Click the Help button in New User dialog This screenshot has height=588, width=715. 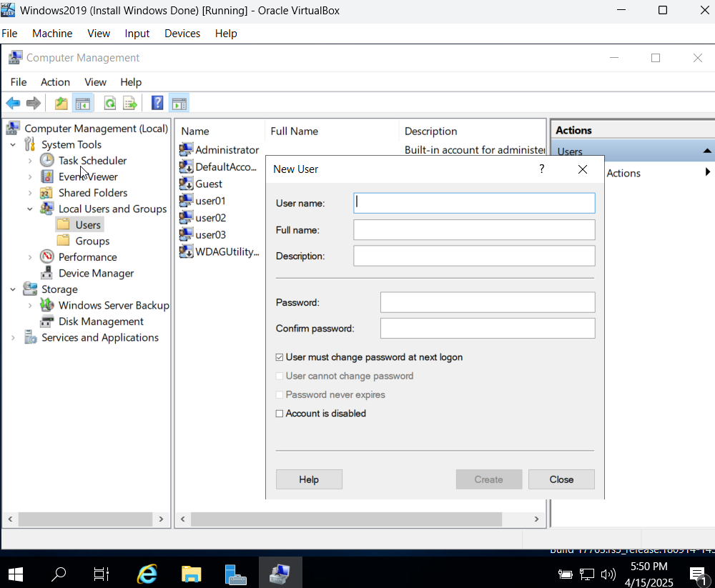point(309,479)
